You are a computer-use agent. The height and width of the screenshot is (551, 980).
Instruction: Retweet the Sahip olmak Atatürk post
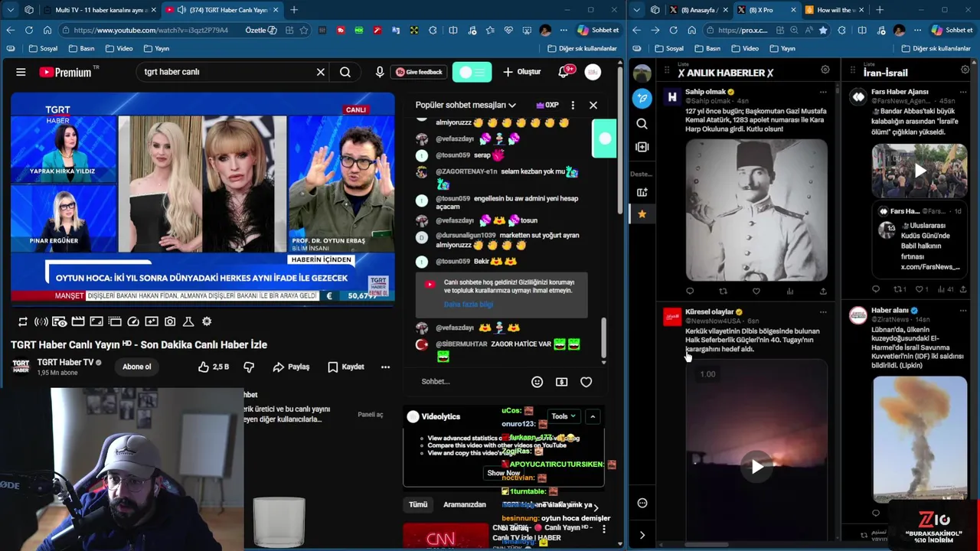pyautogui.click(x=723, y=291)
